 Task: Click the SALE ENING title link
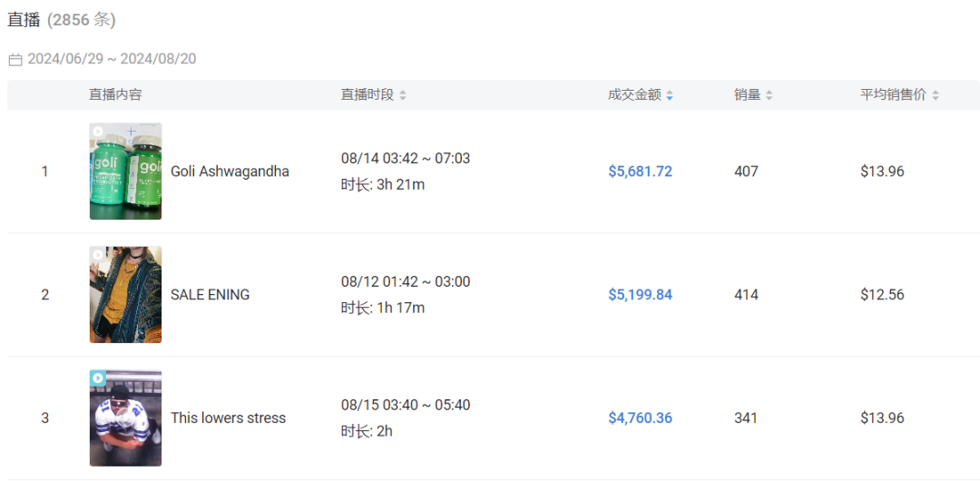pos(210,295)
